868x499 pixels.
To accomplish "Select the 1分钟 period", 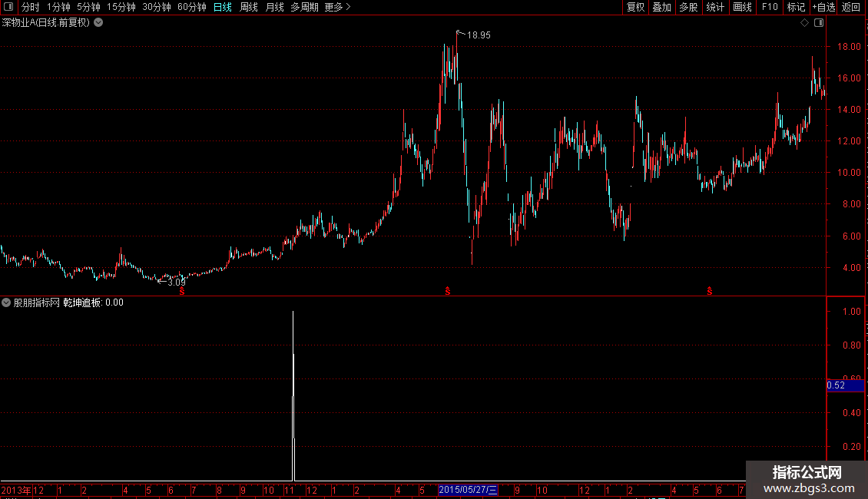I will tap(58, 7).
